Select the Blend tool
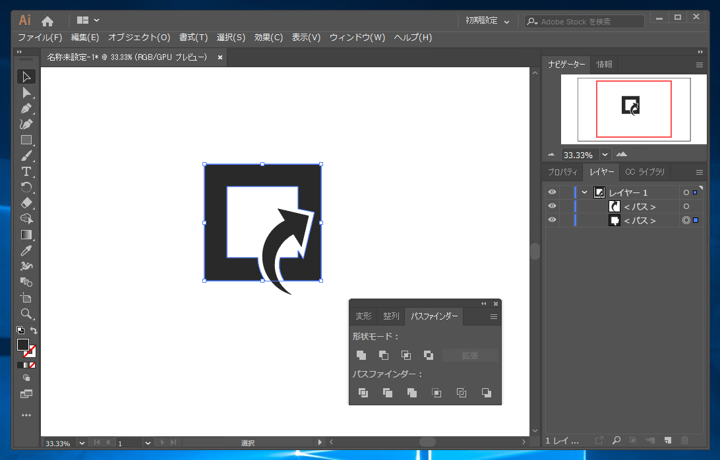The image size is (720, 460). coord(26,282)
